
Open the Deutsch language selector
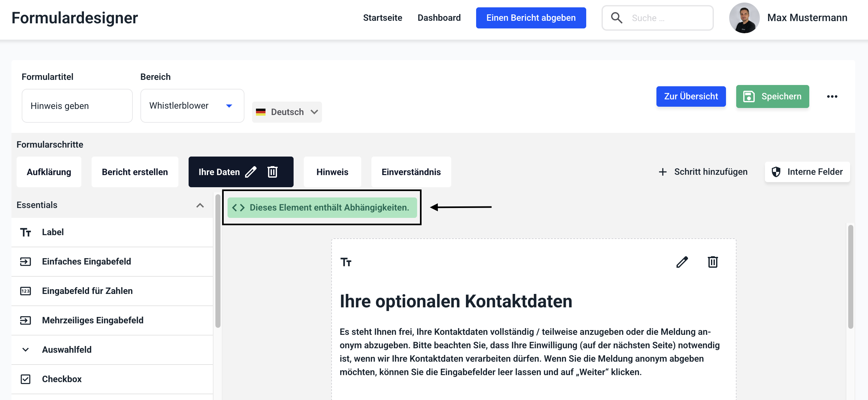[x=287, y=112]
